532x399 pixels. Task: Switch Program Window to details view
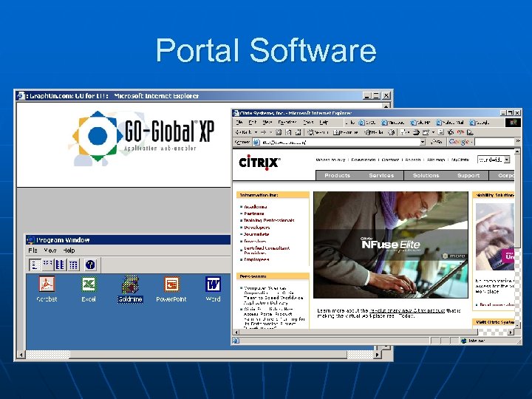tap(73, 265)
